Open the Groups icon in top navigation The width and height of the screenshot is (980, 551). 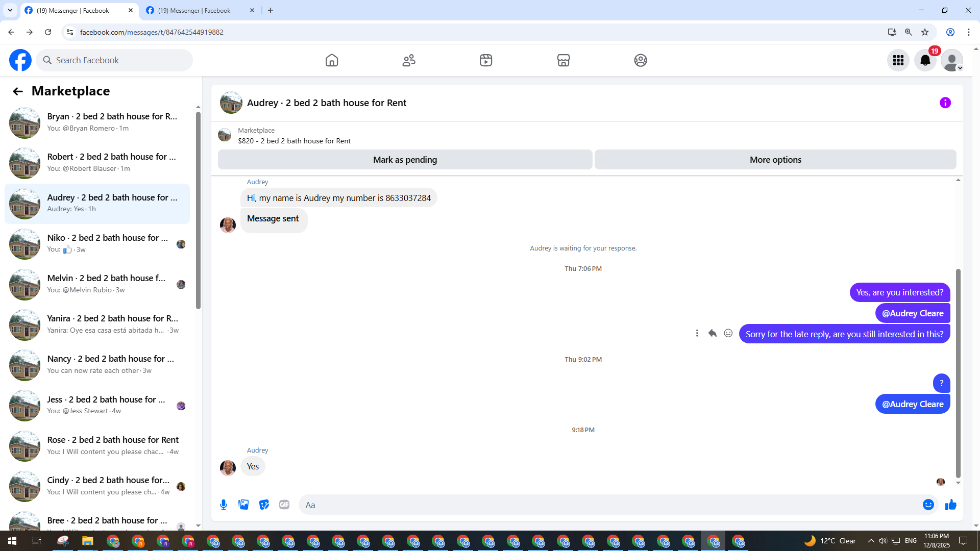641,60
